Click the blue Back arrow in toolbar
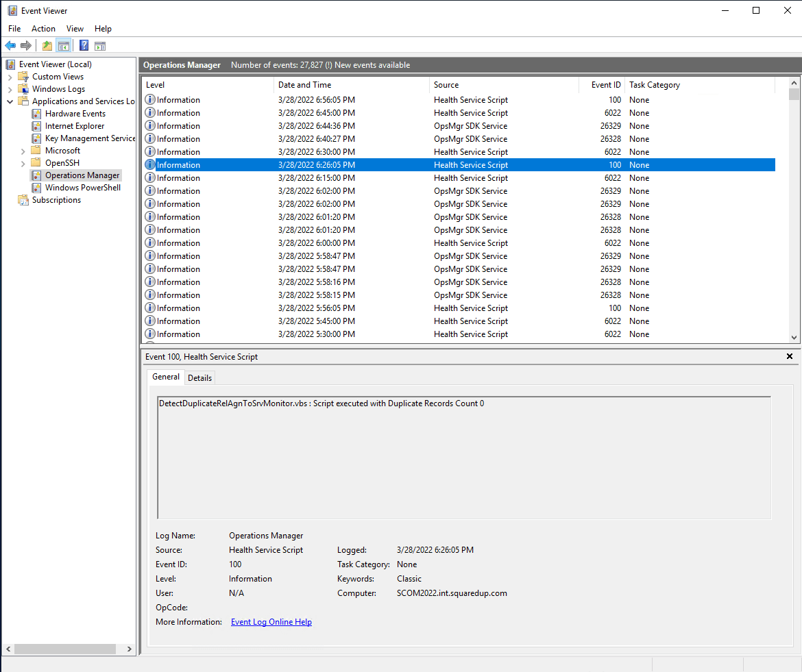 coord(10,46)
